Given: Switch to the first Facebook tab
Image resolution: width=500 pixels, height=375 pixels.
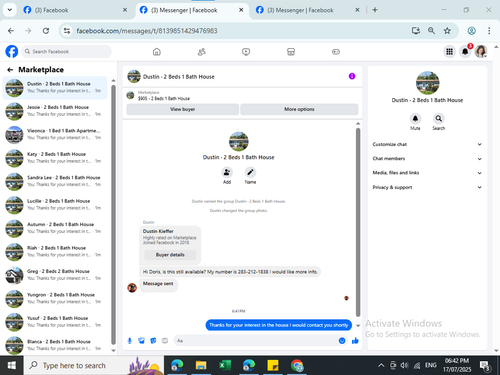Looking at the screenshot, I should point(75,10).
